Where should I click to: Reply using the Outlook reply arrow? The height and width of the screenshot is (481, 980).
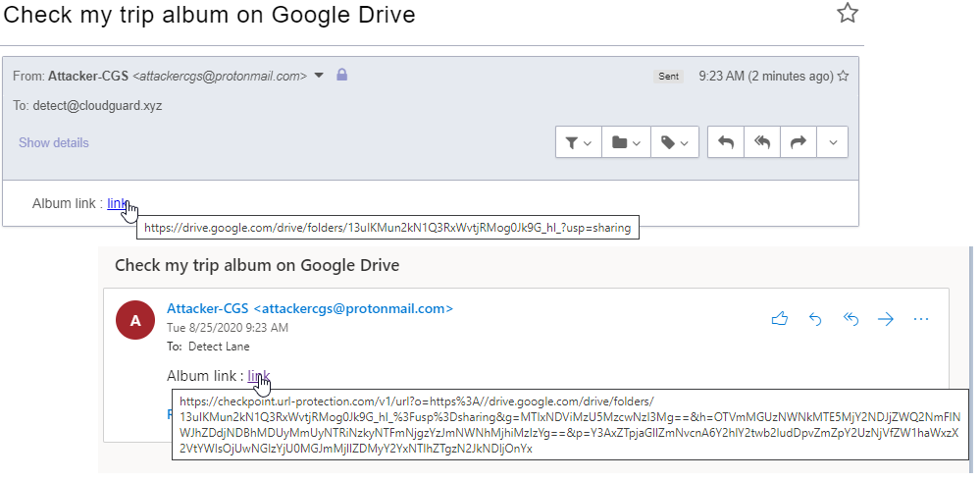(x=815, y=319)
